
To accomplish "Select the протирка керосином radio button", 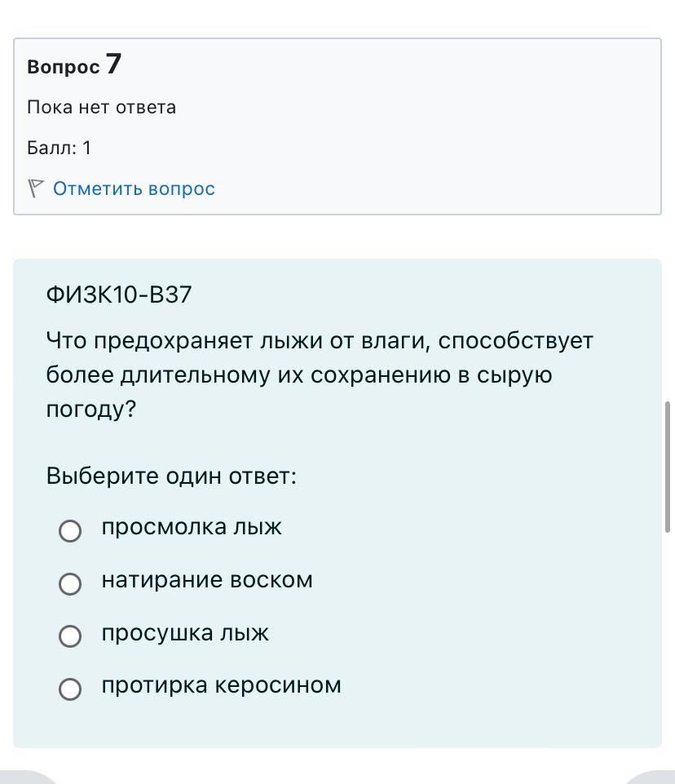I will [70, 689].
